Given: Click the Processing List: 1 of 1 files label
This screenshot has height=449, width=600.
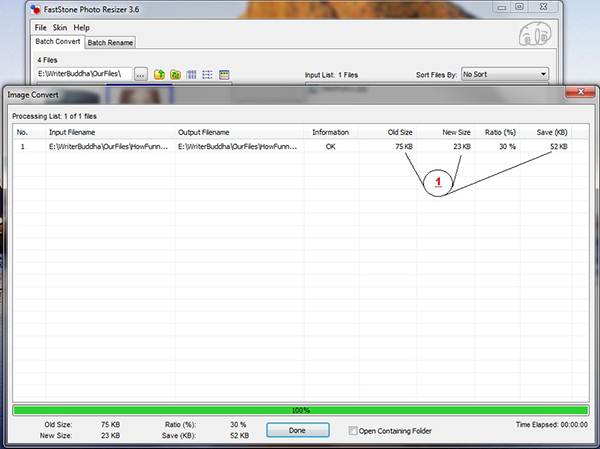Looking at the screenshot, I should [54, 116].
